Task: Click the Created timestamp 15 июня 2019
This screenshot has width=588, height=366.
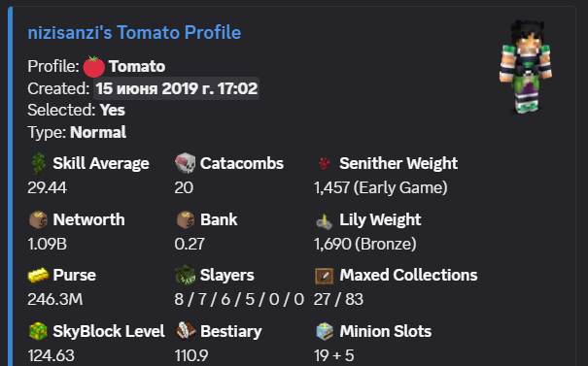Action: point(176,88)
